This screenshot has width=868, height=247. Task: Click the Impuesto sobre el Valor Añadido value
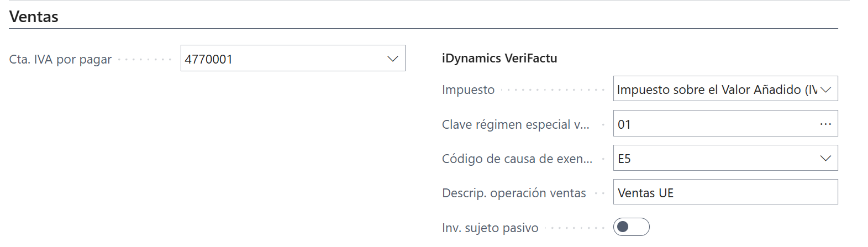pyautogui.click(x=716, y=90)
